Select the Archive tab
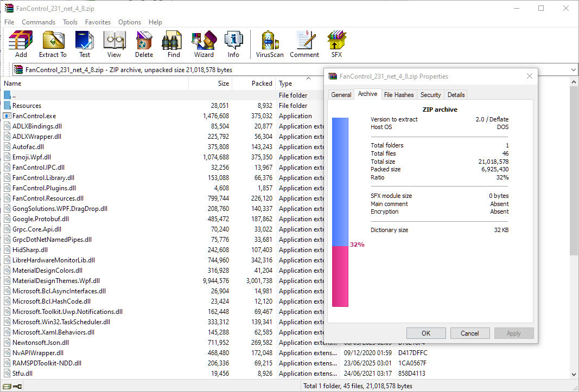 click(367, 94)
